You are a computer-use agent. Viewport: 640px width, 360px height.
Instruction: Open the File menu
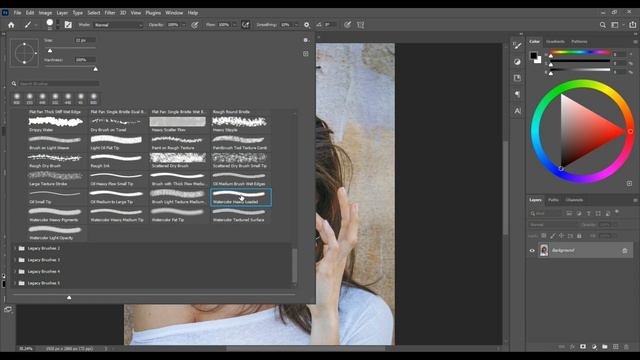coord(18,13)
